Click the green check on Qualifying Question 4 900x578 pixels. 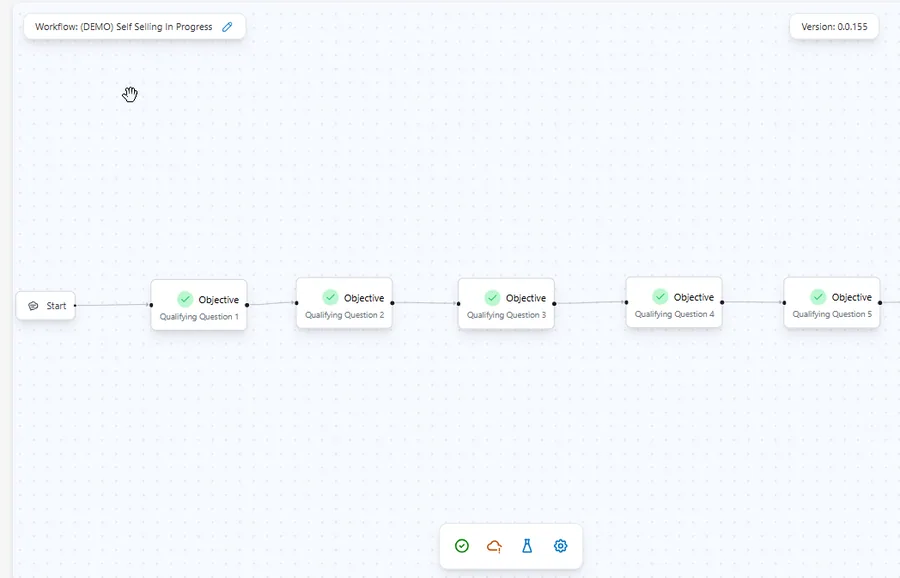pyautogui.click(x=660, y=297)
